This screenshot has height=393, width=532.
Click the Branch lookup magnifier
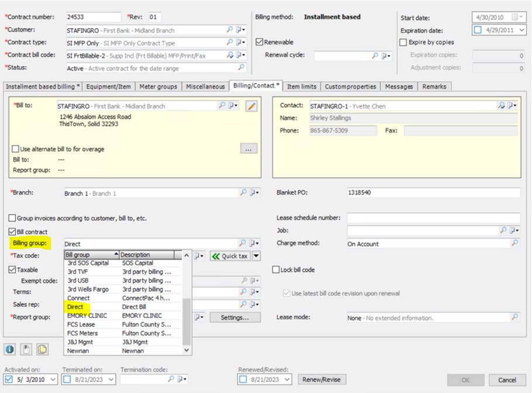point(243,192)
